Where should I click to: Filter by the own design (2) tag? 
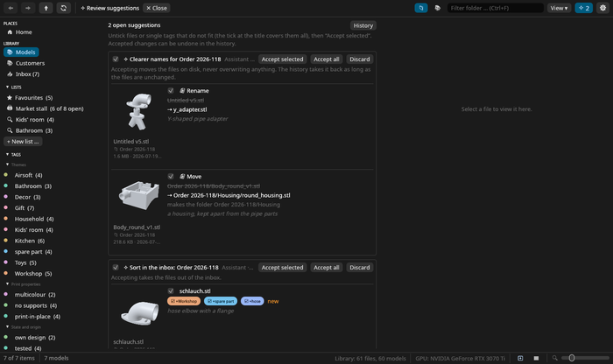[35, 338]
